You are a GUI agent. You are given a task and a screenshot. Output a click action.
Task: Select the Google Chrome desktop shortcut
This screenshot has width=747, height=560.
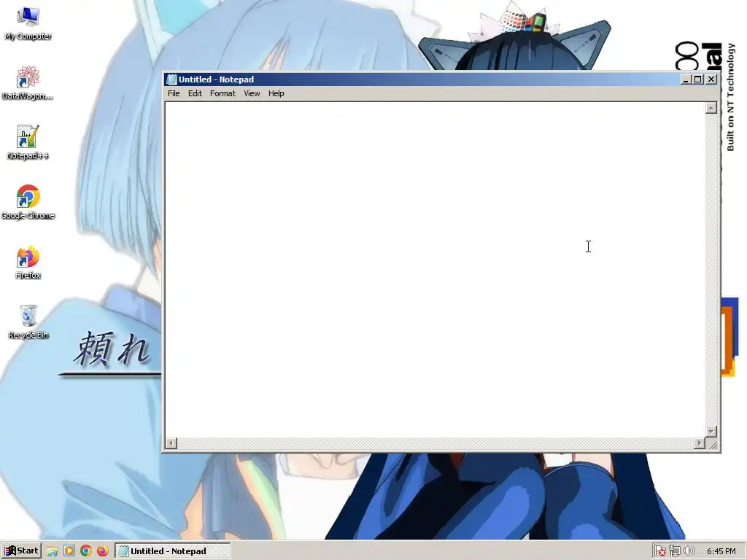click(x=28, y=203)
